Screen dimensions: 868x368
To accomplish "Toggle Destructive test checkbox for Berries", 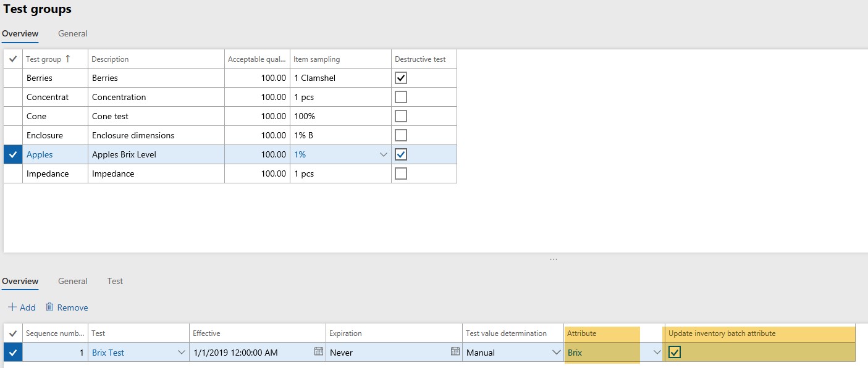I will click(x=401, y=78).
